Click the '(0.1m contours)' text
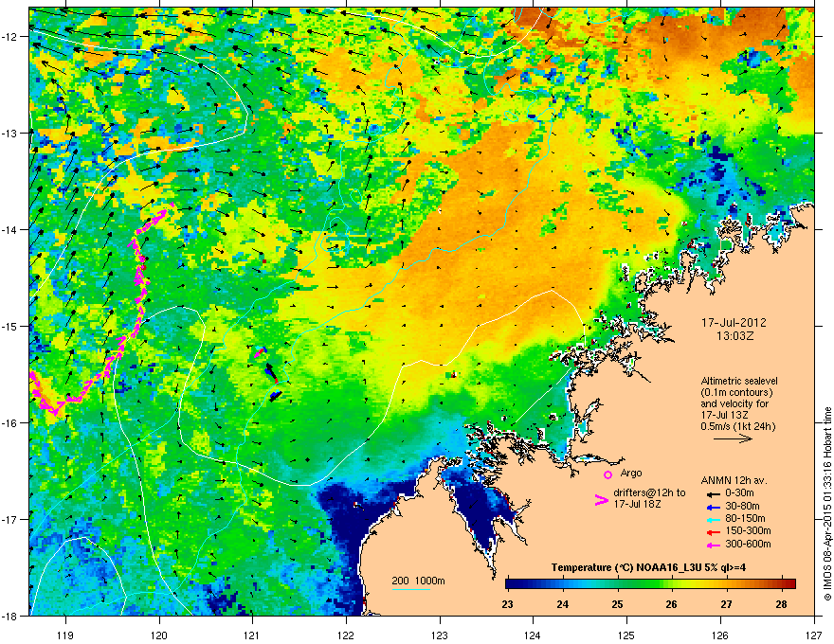Viewport: 834px width, 644px height. pos(736,393)
